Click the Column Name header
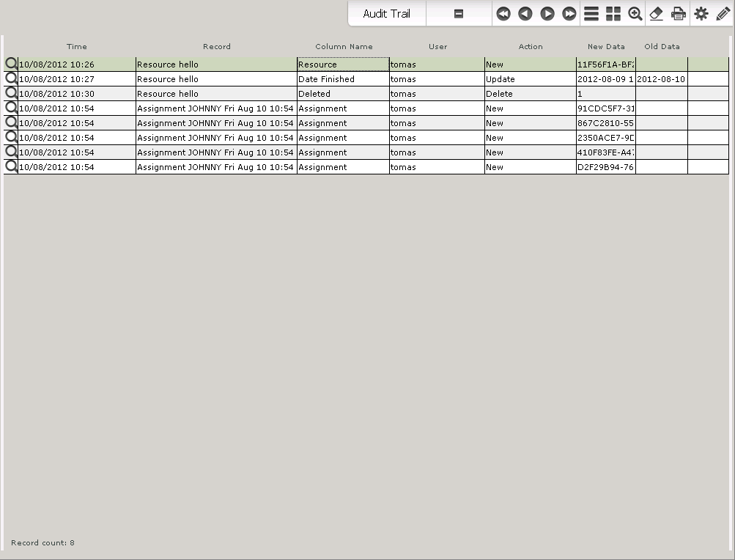This screenshot has height=560, width=735. [344, 47]
